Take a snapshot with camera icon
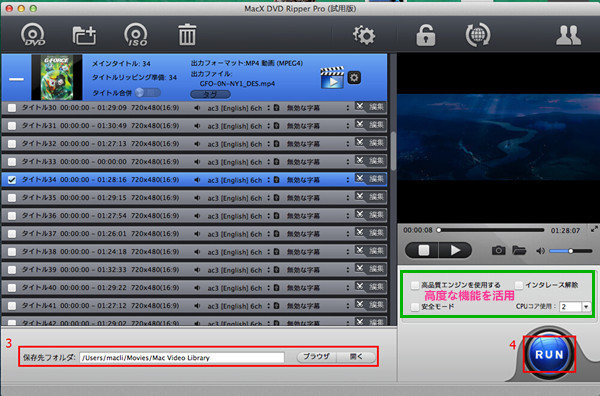 pyautogui.click(x=498, y=251)
